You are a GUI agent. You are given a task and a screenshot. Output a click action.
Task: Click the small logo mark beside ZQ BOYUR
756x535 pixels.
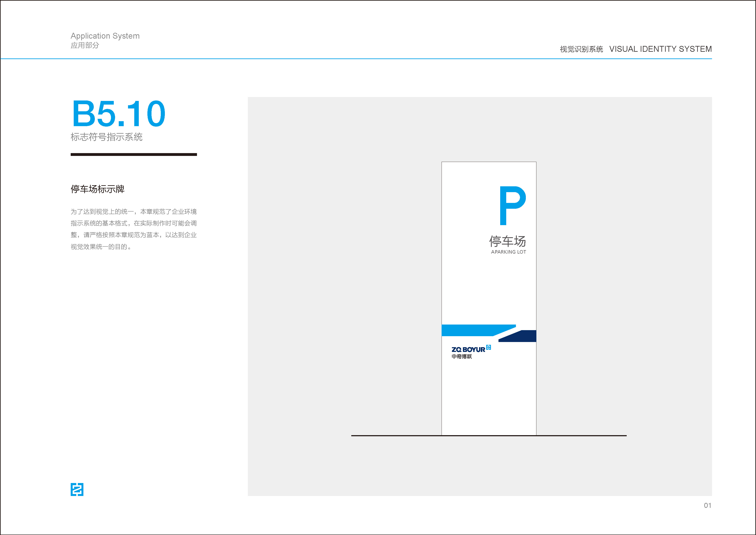click(489, 347)
